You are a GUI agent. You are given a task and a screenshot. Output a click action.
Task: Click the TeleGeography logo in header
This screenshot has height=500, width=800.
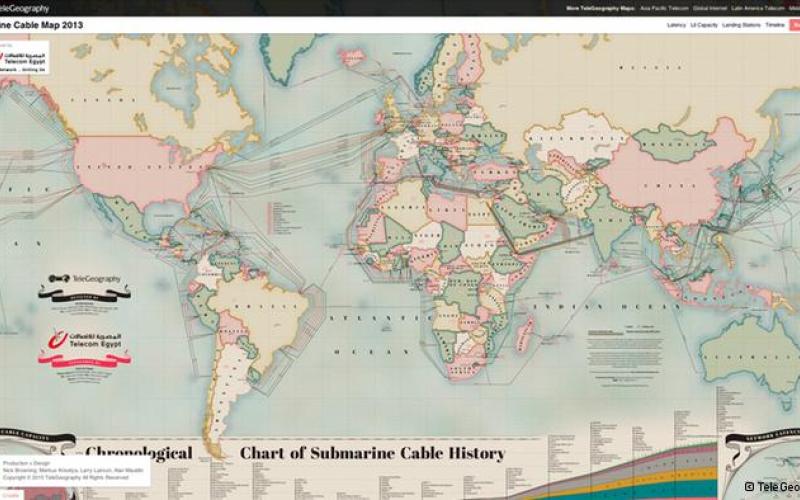pos(25,8)
